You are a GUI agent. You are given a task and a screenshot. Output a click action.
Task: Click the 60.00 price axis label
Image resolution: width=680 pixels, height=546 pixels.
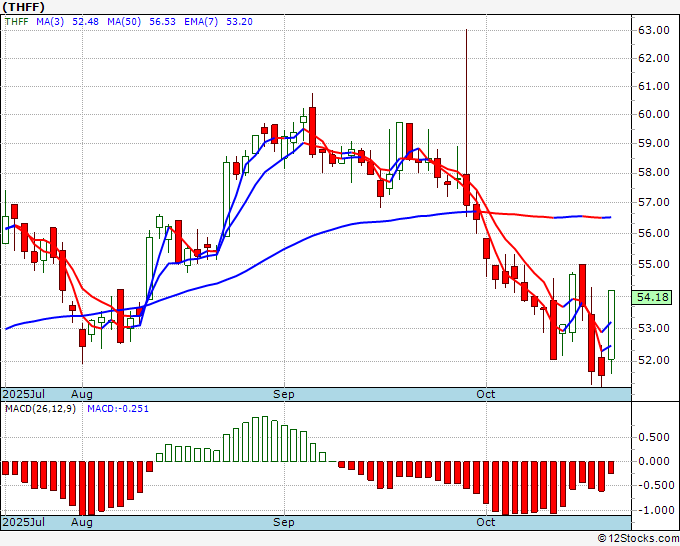[x=654, y=114]
